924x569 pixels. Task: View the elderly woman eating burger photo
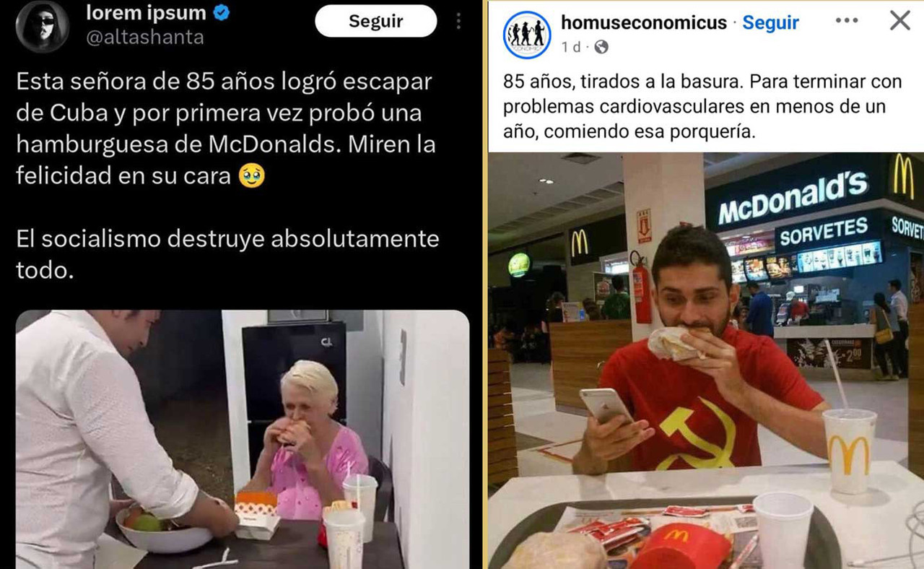pyautogui.click(x=243, y=439)
